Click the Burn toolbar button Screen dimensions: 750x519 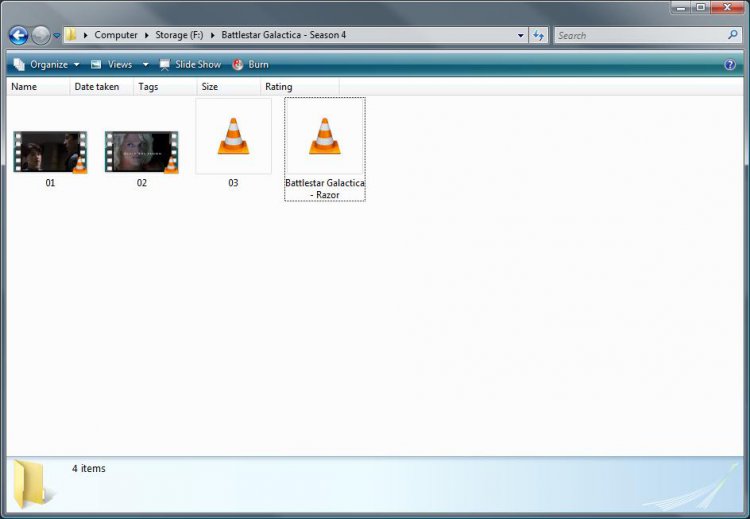click(x=250, y=65)
